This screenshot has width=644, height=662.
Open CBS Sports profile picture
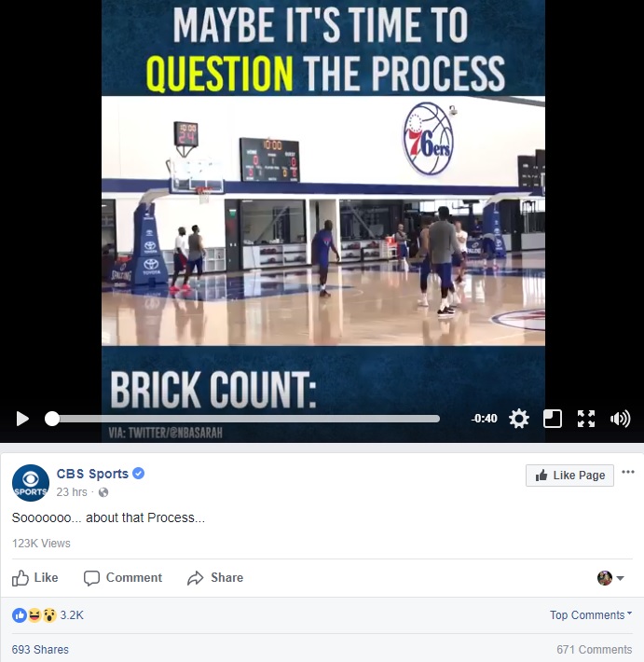coord(31,483)
